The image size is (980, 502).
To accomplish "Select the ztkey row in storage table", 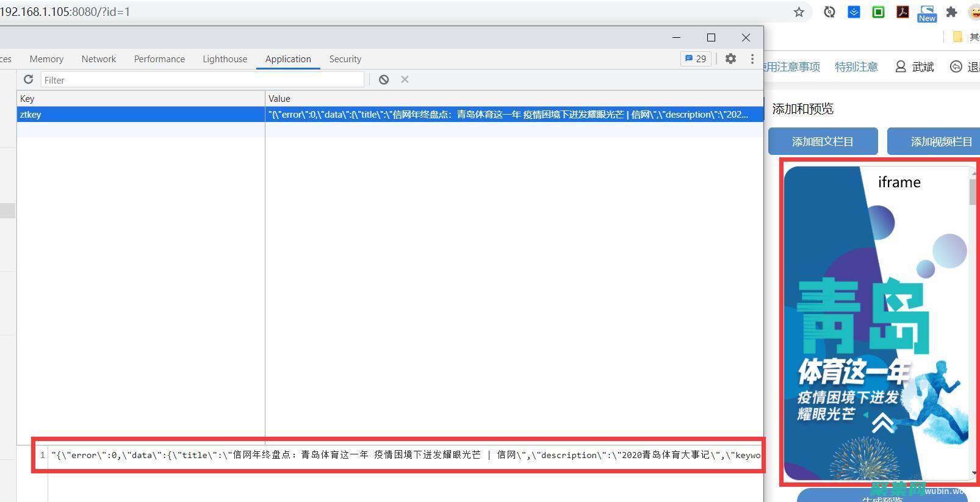I will [x=140, y=115].
